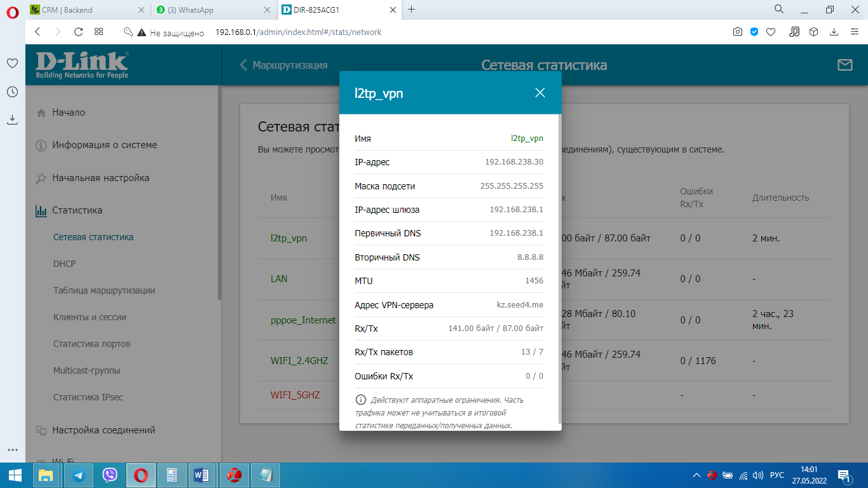This screenshot has width=868, height=488.
Task: Click the dialog scrollbar
Action: pos(559,269)
